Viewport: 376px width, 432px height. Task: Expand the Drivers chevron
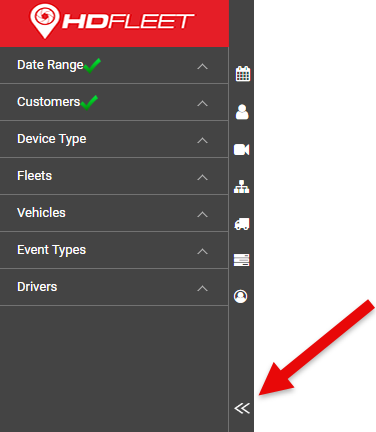pos(202,288)
